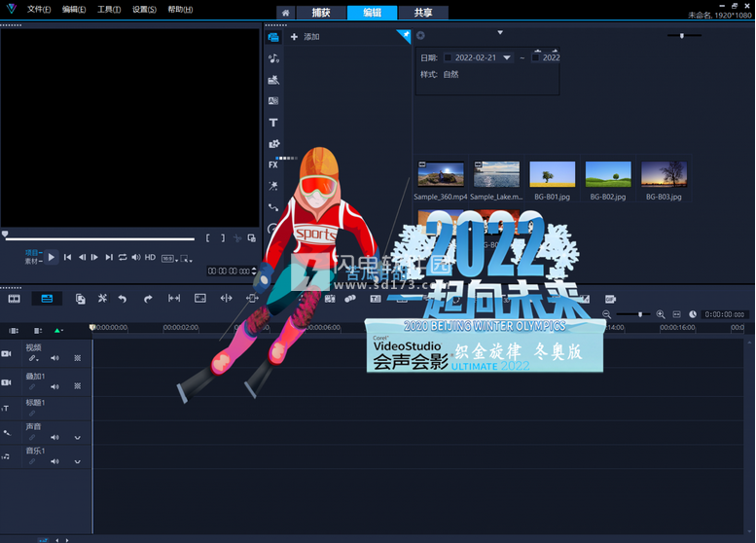Open Replace mode copy icon in timeline toolbar
The image size is (756, 543).
pos(81,299)
